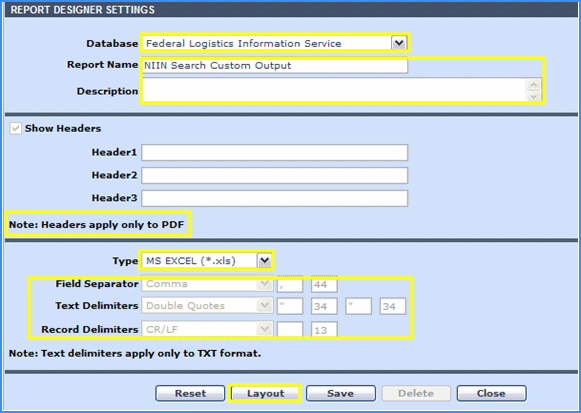
Task: Click the Header1 input field
Action: tap(275, 153)
